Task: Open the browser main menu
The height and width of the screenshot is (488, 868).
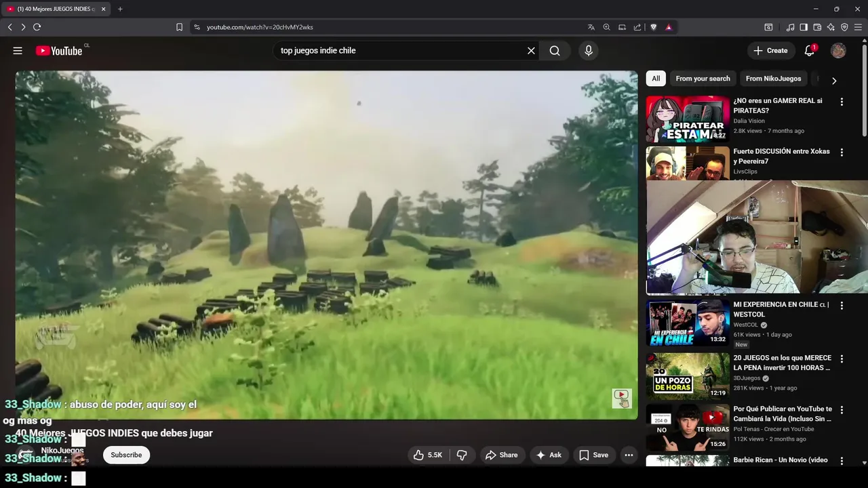Action: [x=859, y=27]
